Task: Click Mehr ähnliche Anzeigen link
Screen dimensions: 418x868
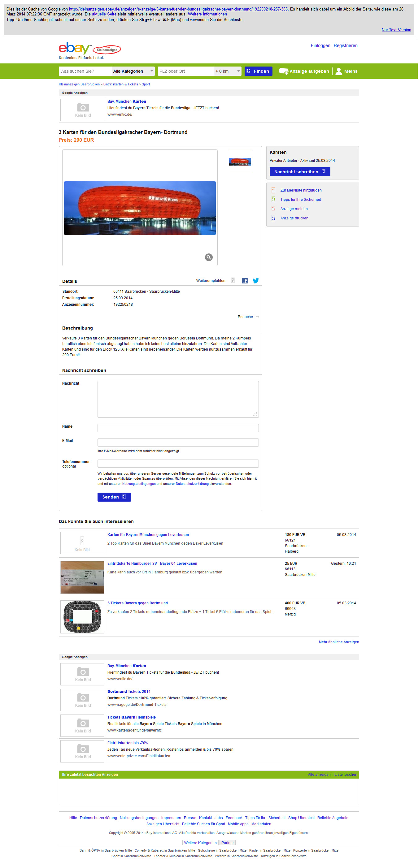Action: [x=339, y=642]
